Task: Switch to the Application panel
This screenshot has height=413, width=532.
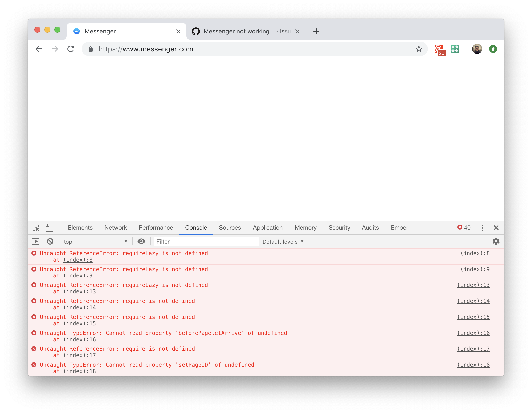Action: click(x=268, y=228)
